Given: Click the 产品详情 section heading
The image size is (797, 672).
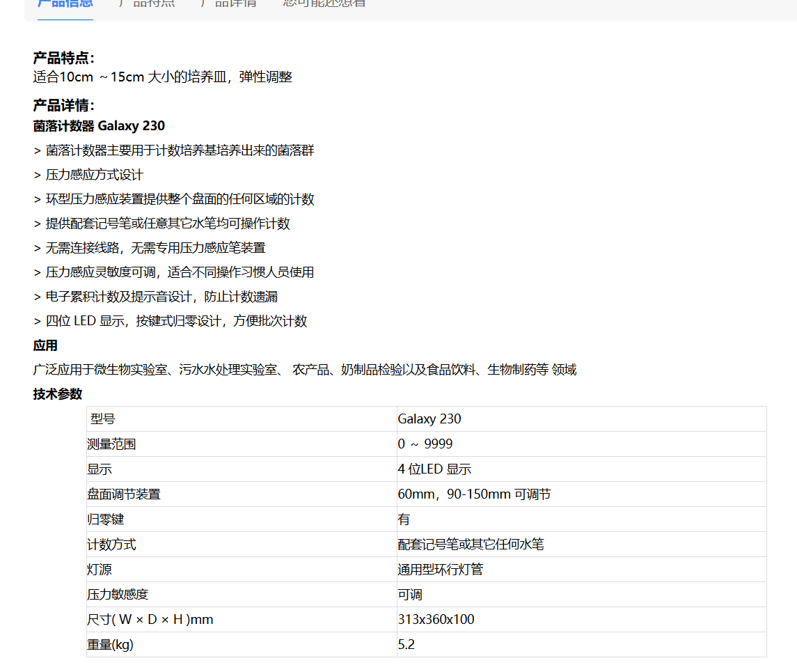Looking at the screenshot, I should 64,106.
